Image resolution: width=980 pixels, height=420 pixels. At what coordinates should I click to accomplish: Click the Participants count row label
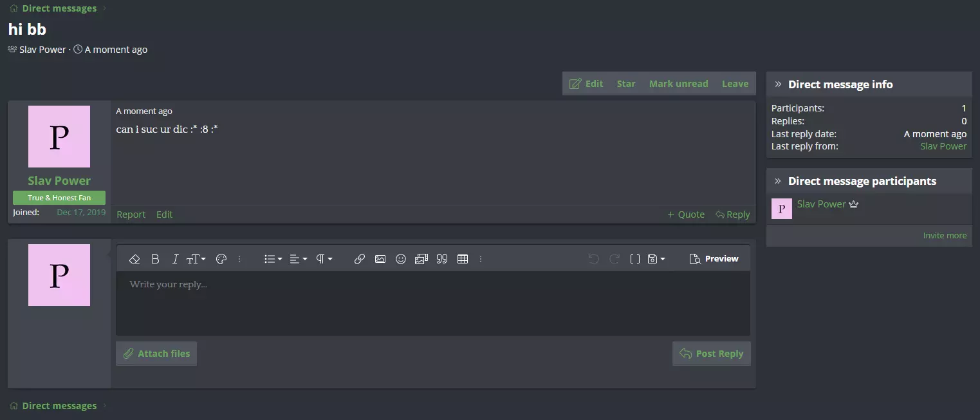[798, 108]
